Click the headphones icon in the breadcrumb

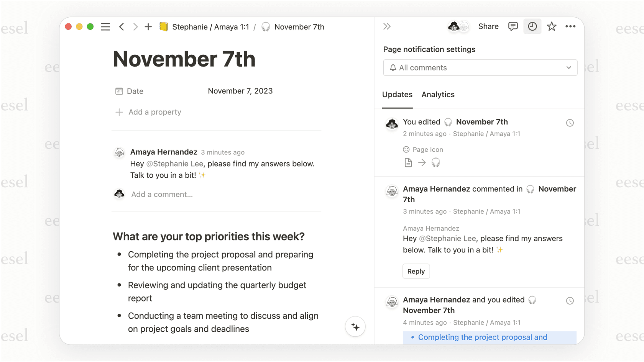pos(266,27)
